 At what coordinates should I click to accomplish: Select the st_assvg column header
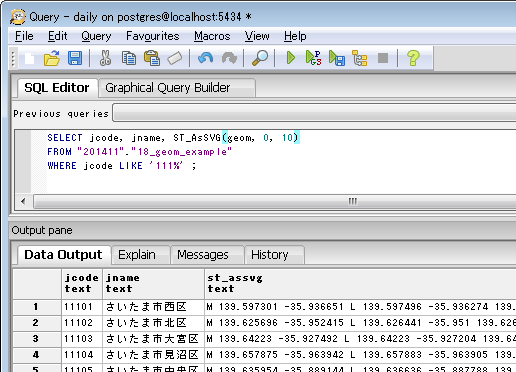click(x=361, y=283)
